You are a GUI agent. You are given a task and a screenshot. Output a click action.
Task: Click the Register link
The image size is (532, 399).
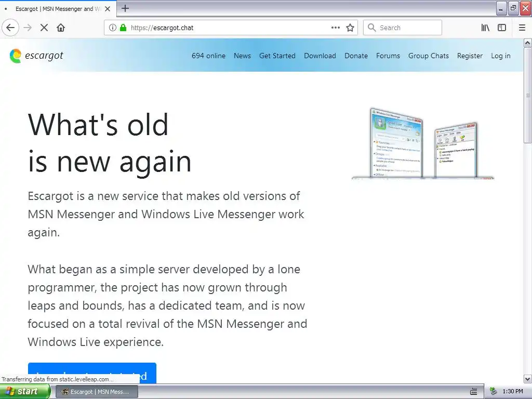[470, 56]
